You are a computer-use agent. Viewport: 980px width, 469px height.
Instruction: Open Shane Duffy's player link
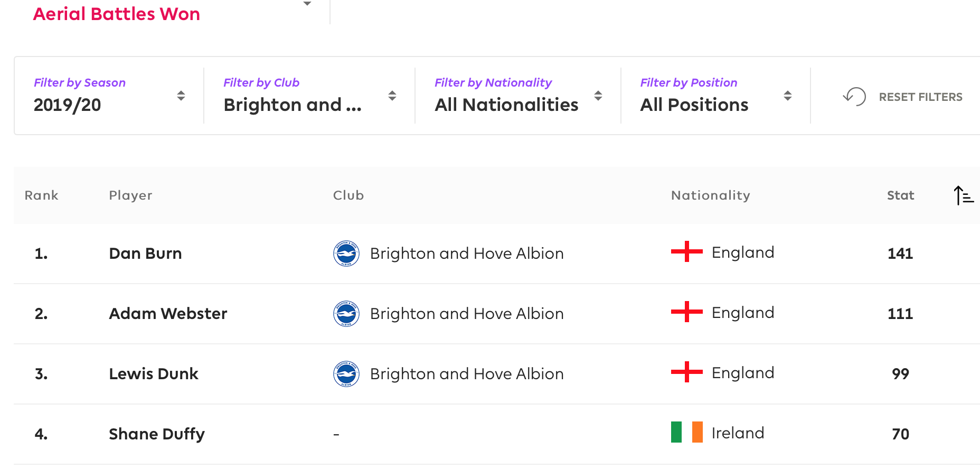pos(157,434)
